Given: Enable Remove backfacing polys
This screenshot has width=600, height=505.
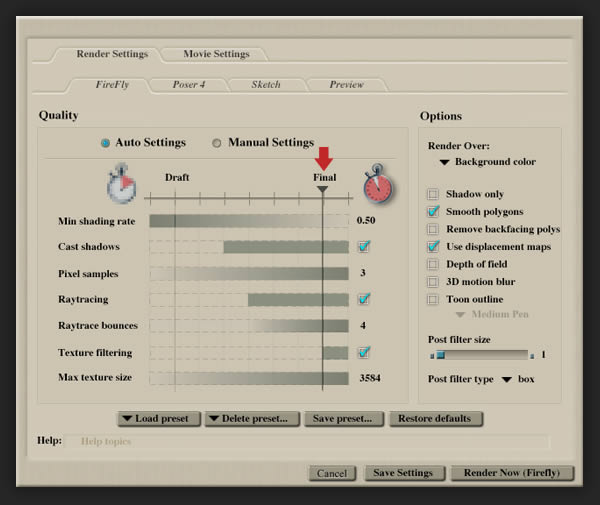Looking at the screenshot, I should tap(433, 229).
